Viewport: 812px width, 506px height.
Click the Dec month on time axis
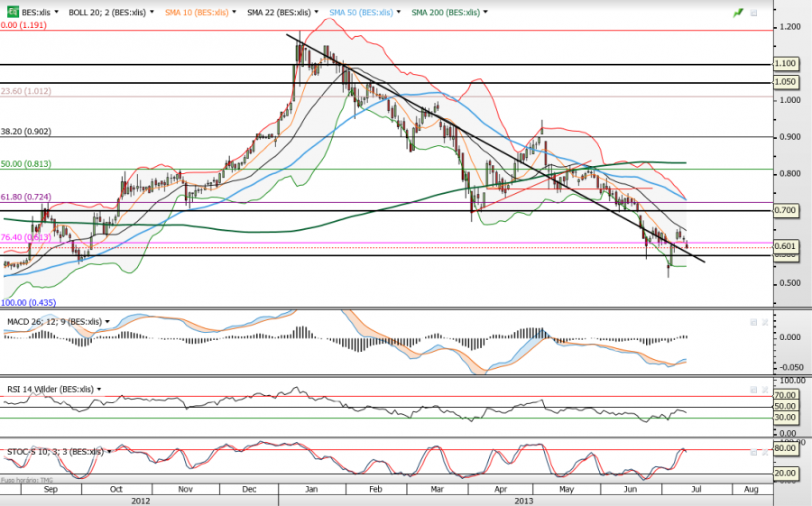coord(249,489)
